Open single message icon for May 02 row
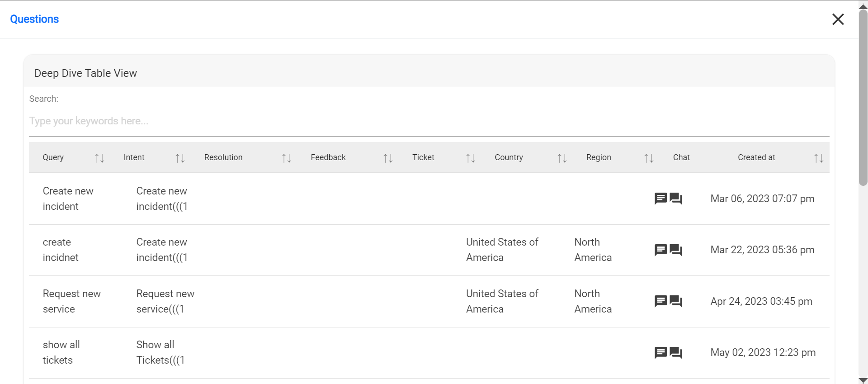The height and width of the screenshot is (384, 868). (x=660, y=352)
